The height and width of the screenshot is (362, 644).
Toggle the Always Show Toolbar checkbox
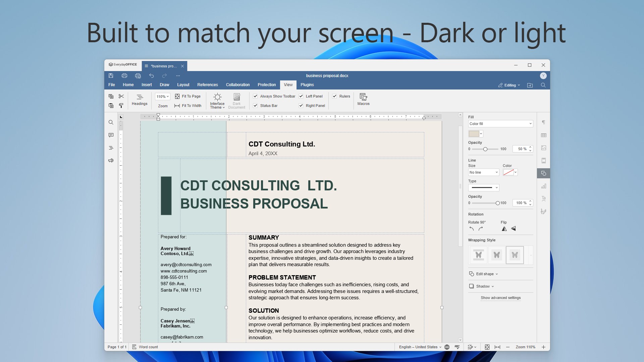click(255, 96)
